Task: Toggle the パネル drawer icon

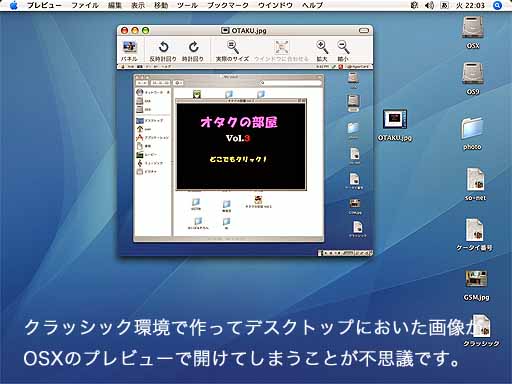Action: coord(129,51)
